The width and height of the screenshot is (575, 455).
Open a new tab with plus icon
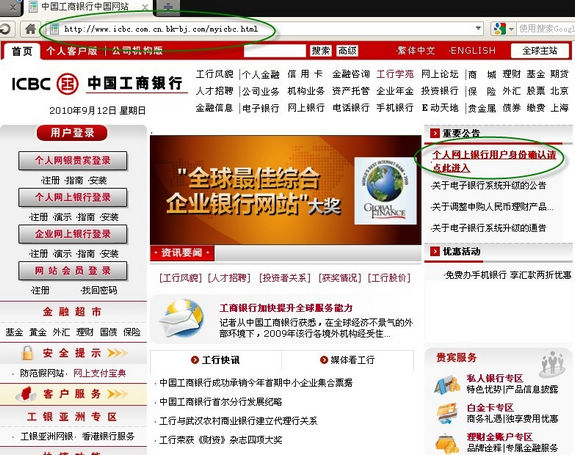pyautogui.click(x=168, y=7)
